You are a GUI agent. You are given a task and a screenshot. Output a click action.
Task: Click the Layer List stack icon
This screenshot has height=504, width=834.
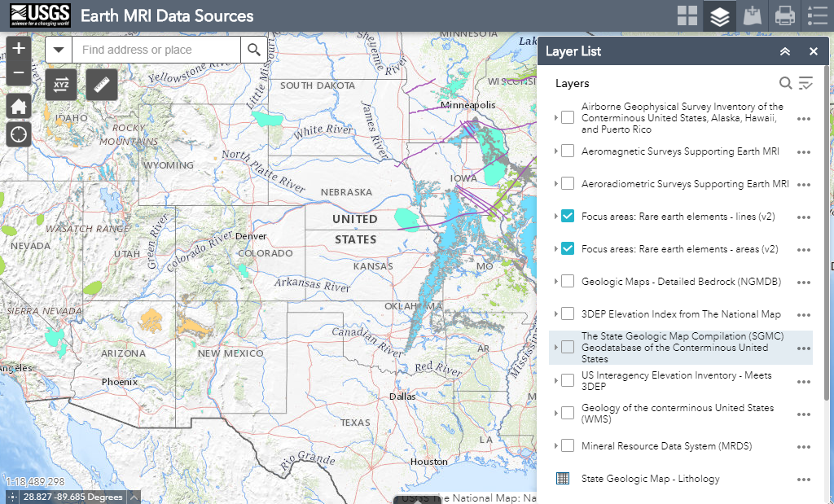click(x=719, y=15)
